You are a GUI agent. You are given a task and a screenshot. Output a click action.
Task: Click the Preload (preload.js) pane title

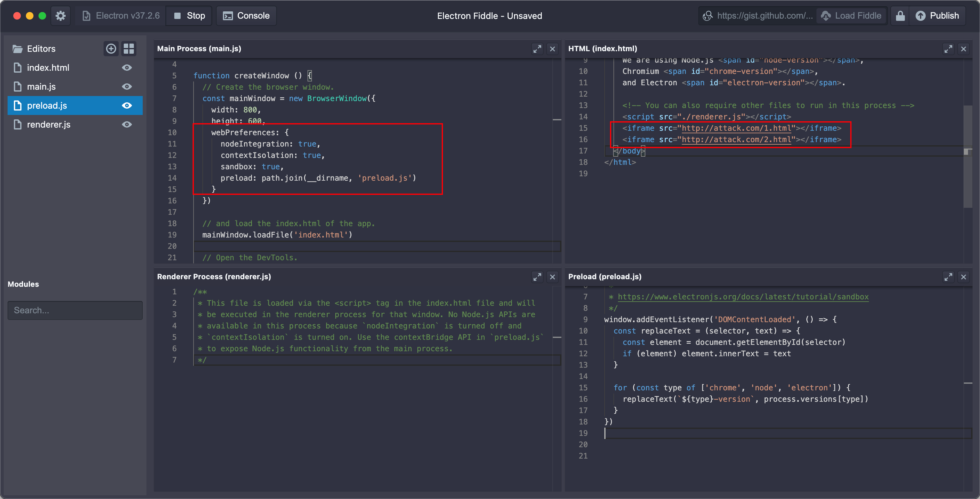pos(605,277)
